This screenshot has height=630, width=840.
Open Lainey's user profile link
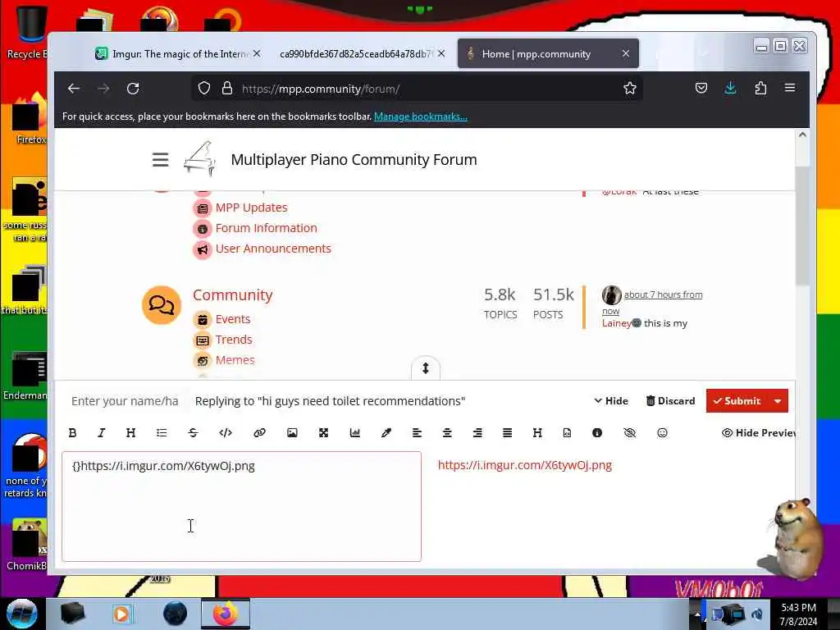coord(616,323)
